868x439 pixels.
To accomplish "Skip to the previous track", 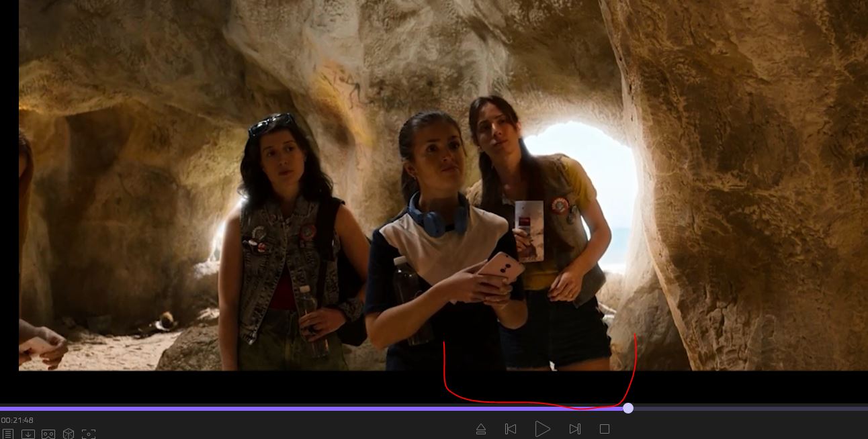I will point(511,429).
